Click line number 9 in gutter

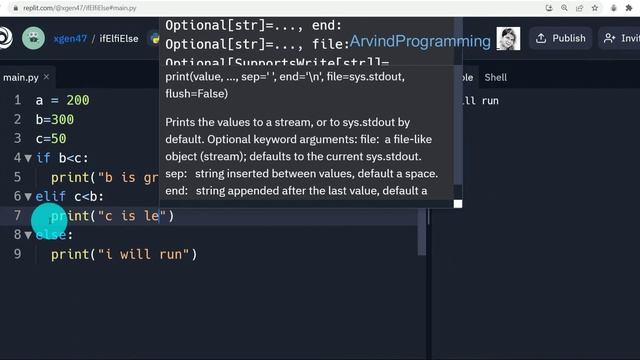click(18, 254)
